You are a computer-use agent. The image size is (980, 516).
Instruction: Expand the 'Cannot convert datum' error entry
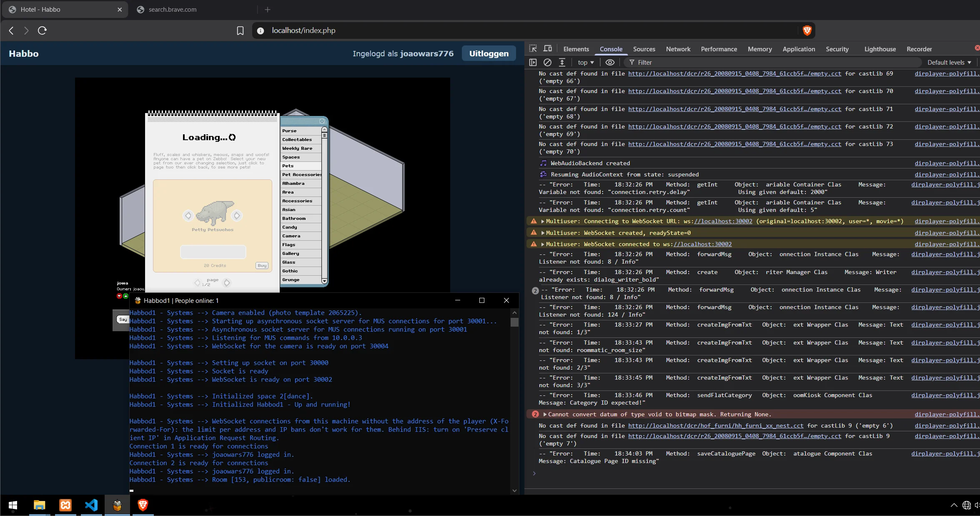(x=545, y=414)
